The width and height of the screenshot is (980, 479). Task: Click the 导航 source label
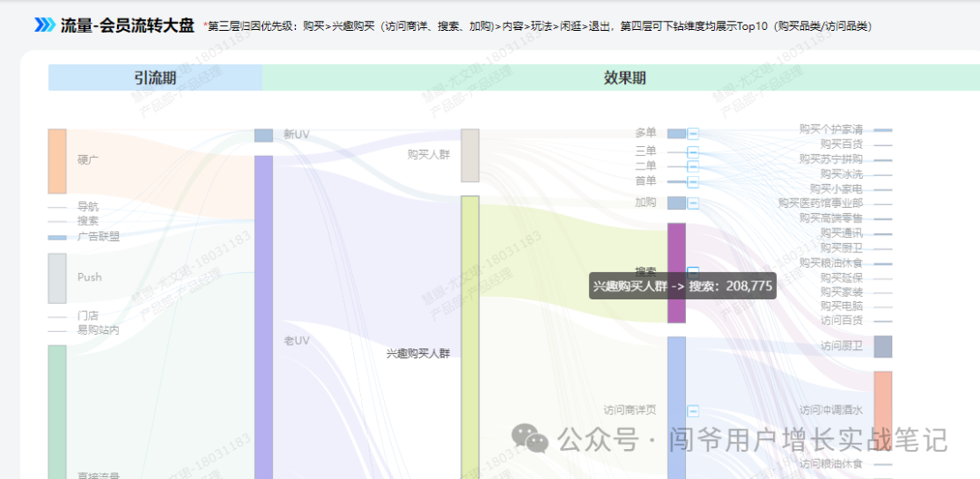coord(88,207)
